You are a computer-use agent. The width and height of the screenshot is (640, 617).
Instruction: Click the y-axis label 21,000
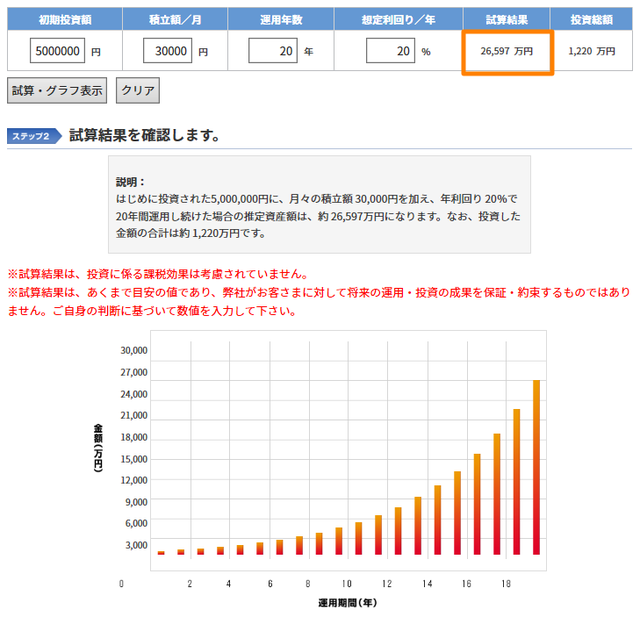coord(134,415)
